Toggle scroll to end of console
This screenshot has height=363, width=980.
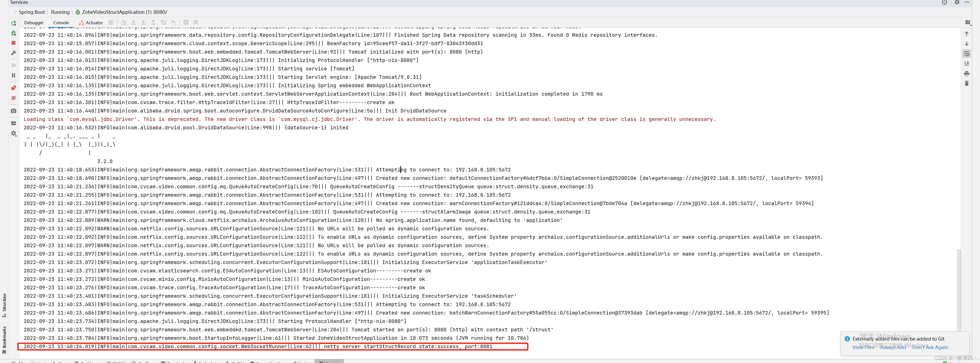click(967, 64)
